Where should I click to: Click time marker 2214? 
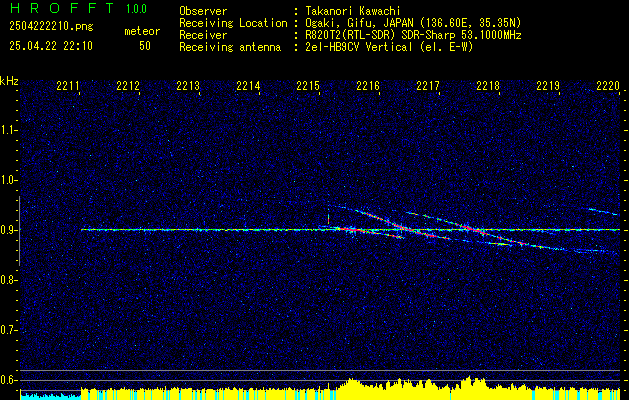(248, 86)
